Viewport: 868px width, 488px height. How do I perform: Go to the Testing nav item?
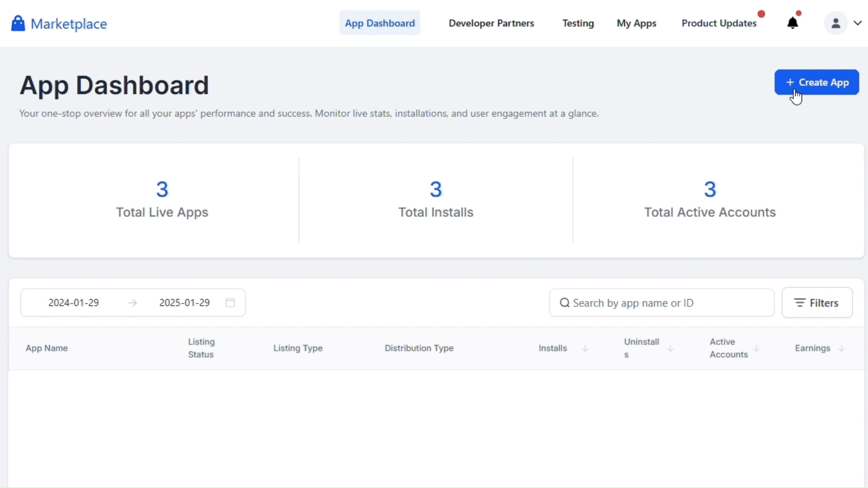click(578, 23)
